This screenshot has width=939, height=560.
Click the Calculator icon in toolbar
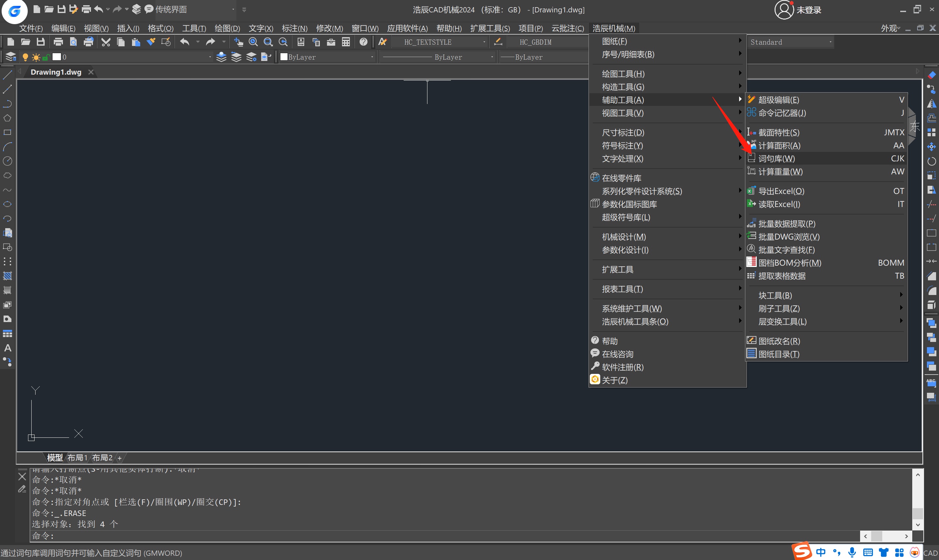[x=346, y=42]
